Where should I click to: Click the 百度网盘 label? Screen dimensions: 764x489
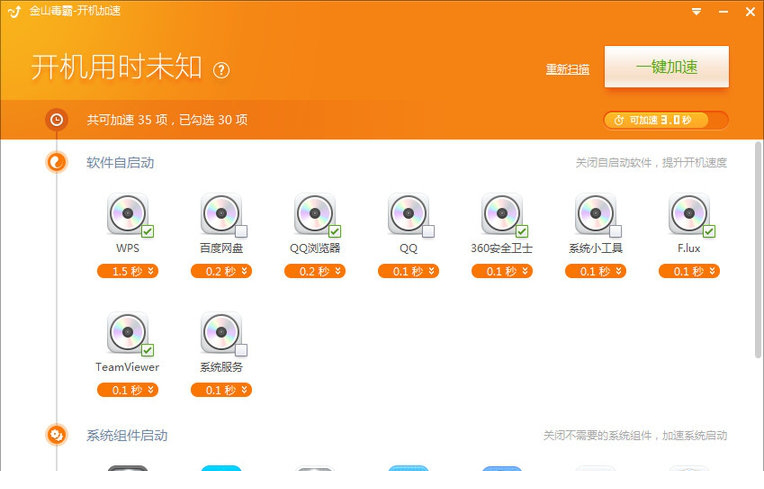point(221,248)
